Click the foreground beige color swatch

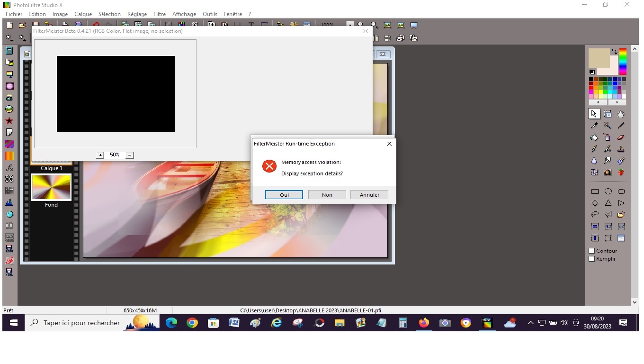[599, 57]
